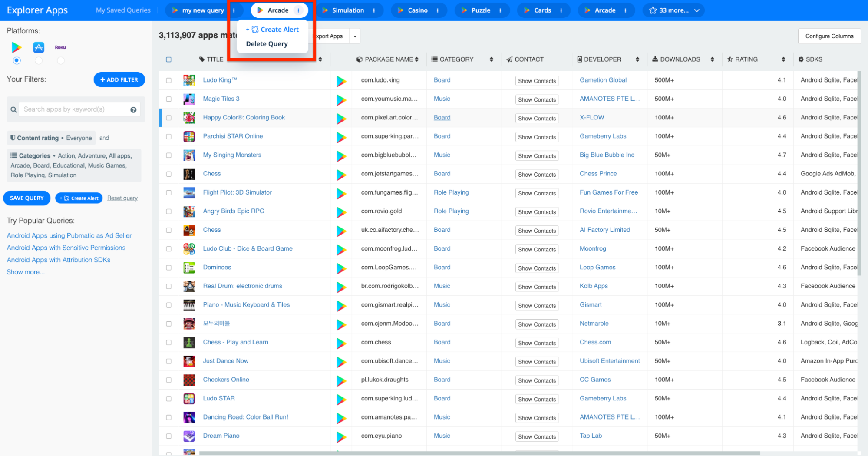Check the Dominoes row checkbox
The width and height of the screenshot is (868, 456).
click(168, 268)
